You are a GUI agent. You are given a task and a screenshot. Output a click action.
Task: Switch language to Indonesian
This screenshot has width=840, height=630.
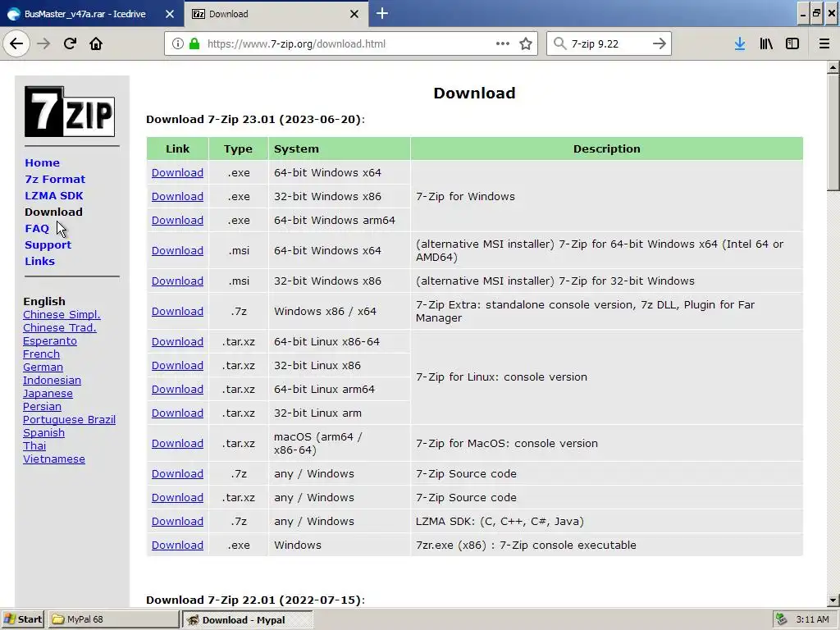[52, 381]
